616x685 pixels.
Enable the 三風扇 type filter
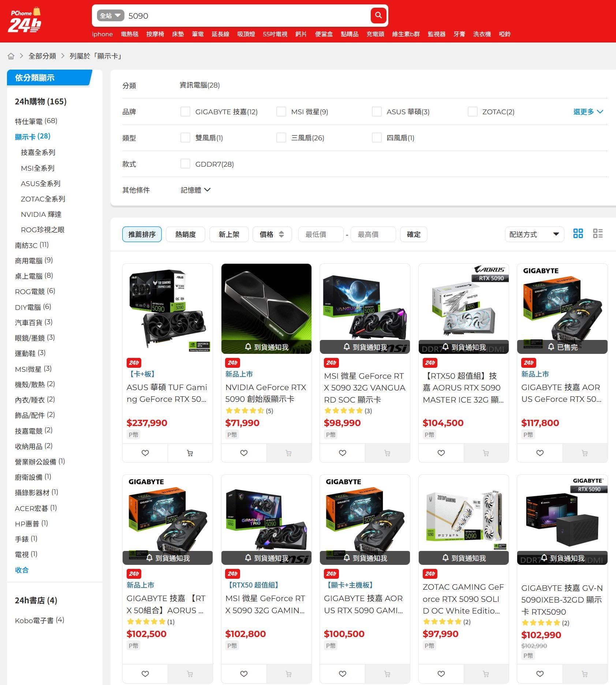281,138
